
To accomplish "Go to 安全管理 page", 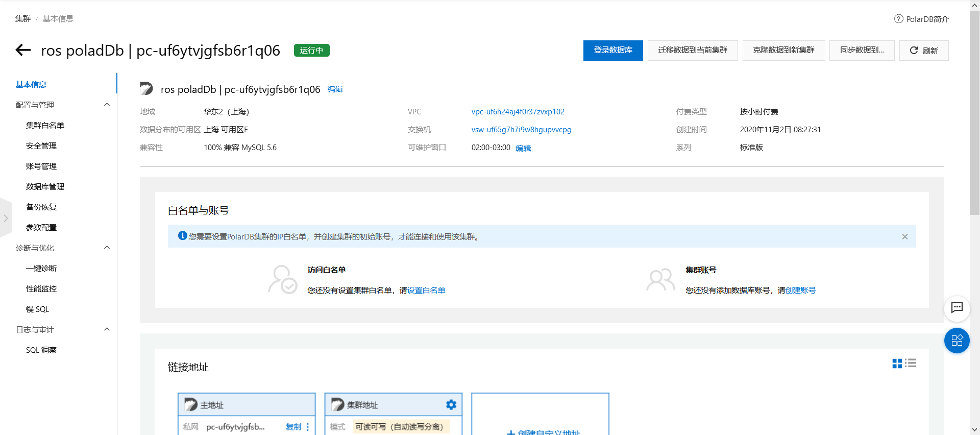I will tap(41, 146).
